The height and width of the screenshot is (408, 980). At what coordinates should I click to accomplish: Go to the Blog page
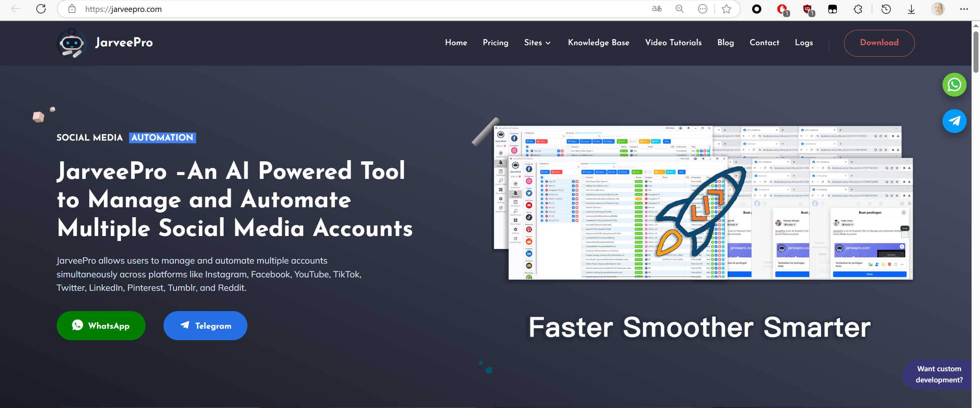(x=726, y=43)
